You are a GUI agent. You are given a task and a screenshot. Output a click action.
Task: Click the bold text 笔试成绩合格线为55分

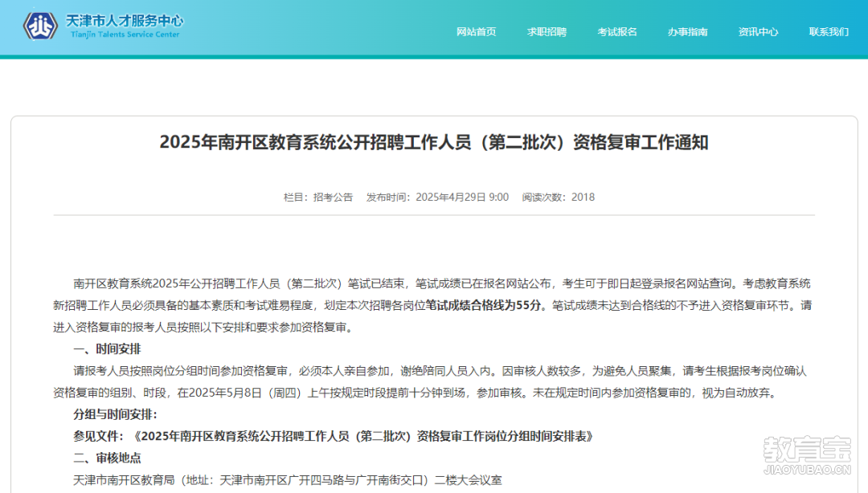point(483,305)
